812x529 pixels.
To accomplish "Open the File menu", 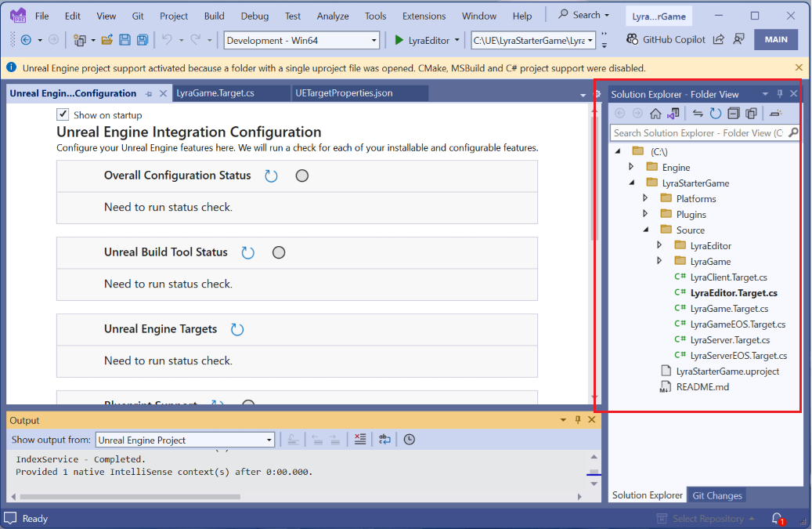I will pyautogui.click(x=42, y=16).
